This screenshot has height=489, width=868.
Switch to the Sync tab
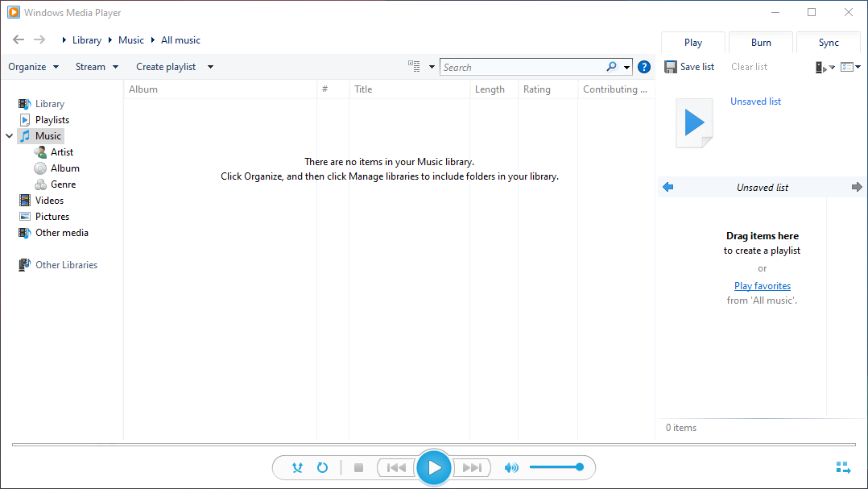[x=829, y=43]
